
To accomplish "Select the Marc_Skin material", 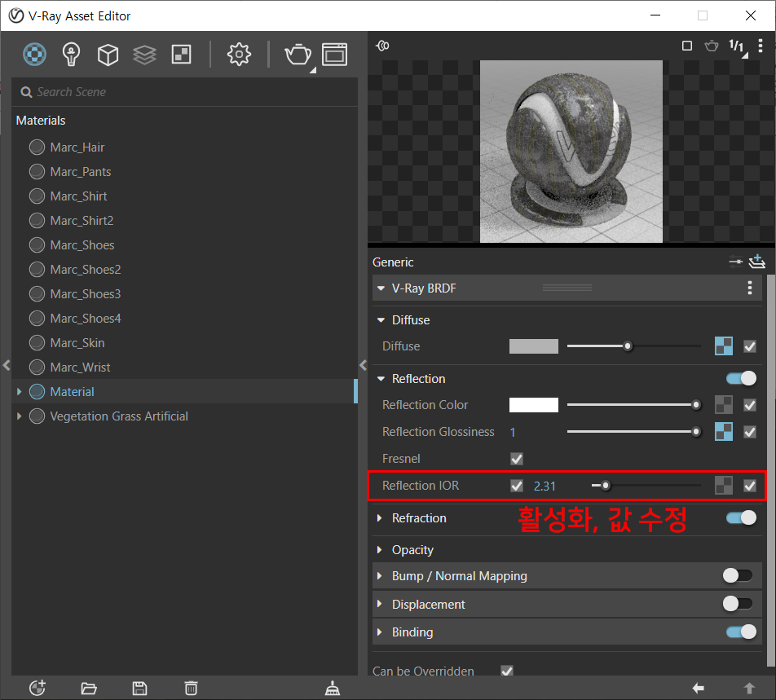I will point(77,343).
